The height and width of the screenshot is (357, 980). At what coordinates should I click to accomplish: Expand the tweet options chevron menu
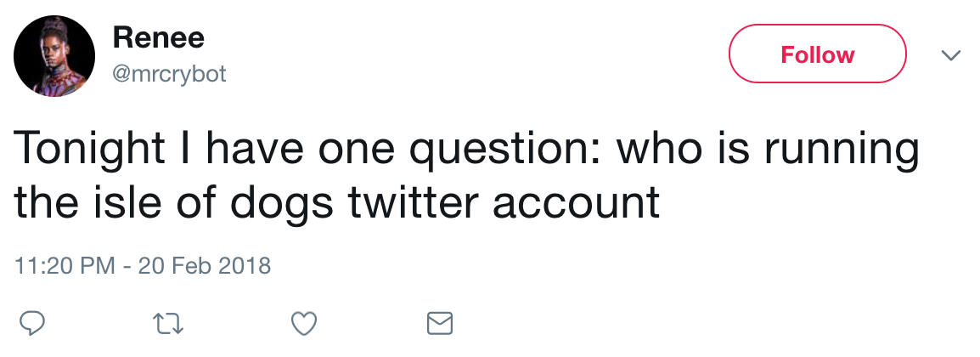pos(950,55)
